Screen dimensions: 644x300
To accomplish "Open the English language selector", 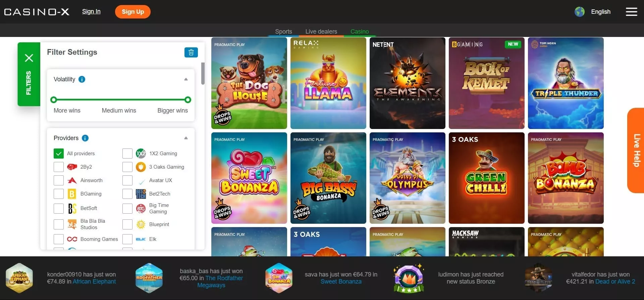I will point(600,12).
